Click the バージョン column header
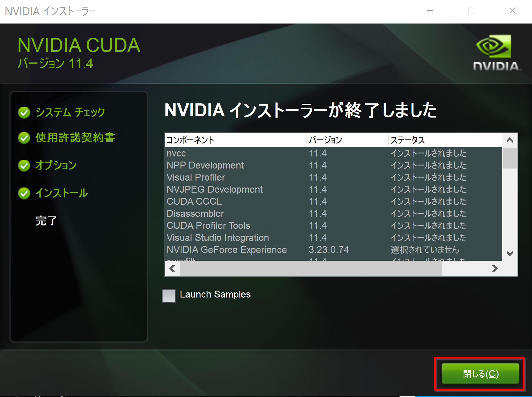 coord(347,140)
